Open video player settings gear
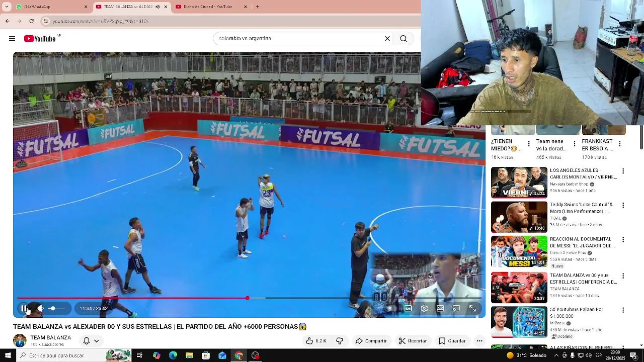The height and width of the screenshot is (362, 644). (x=424, y=308)
